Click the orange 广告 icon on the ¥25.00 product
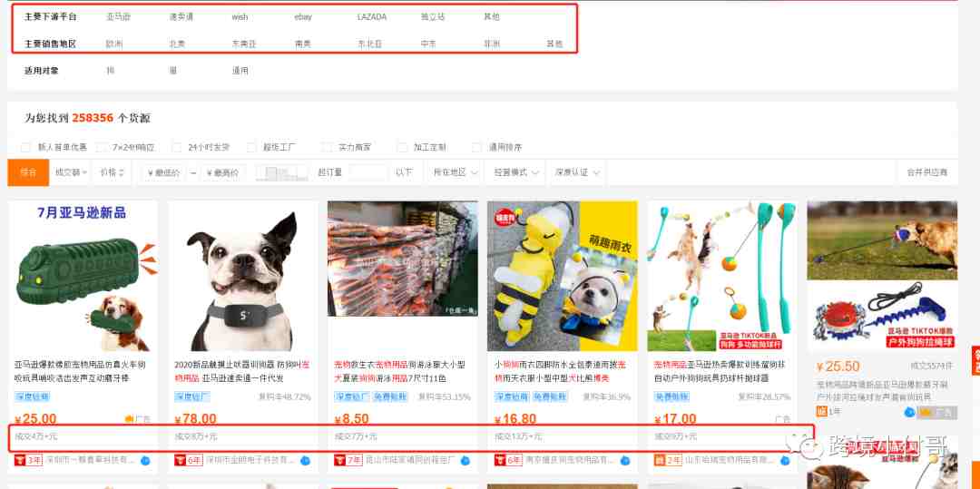This screenshot has height=489, width=980. coord(130,419)
